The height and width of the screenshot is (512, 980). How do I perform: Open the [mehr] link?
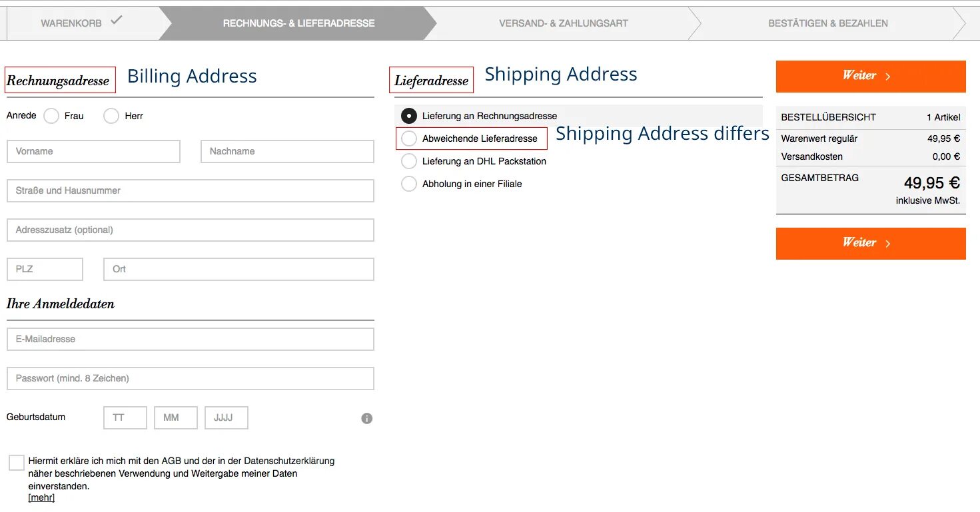41,497
